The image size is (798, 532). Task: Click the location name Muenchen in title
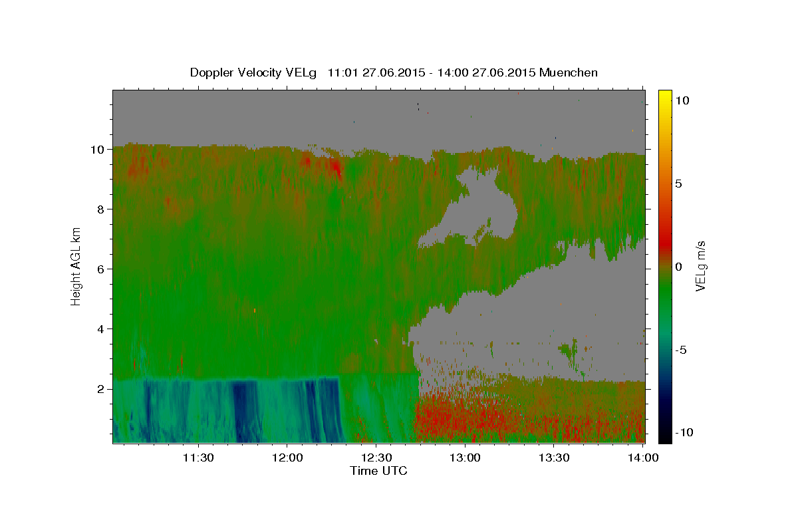(x=569, y=72)
